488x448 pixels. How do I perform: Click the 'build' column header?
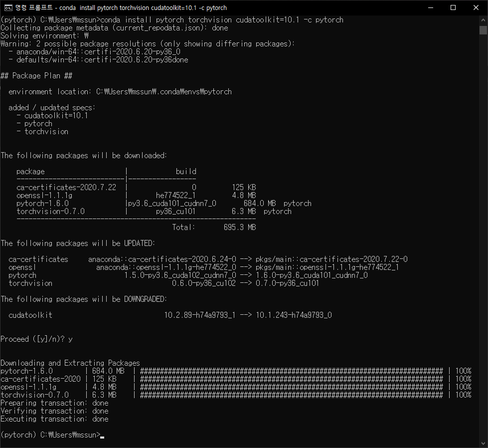[x=186, y=171]
